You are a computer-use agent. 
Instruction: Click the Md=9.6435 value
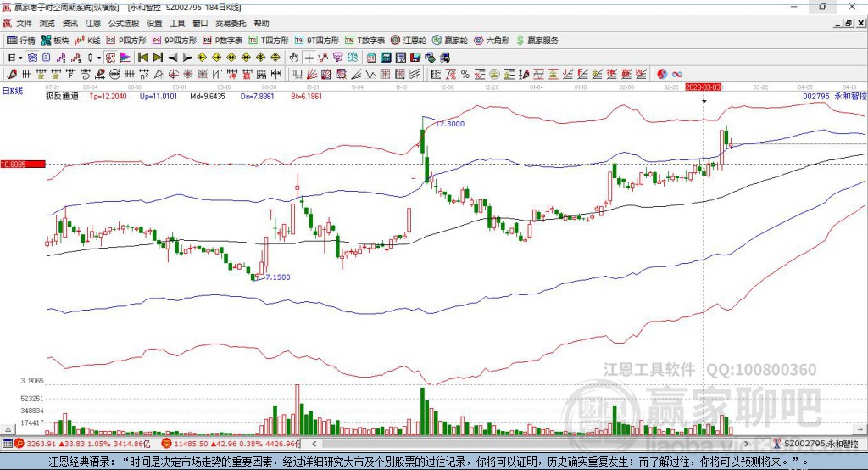[x=208, y=96]
